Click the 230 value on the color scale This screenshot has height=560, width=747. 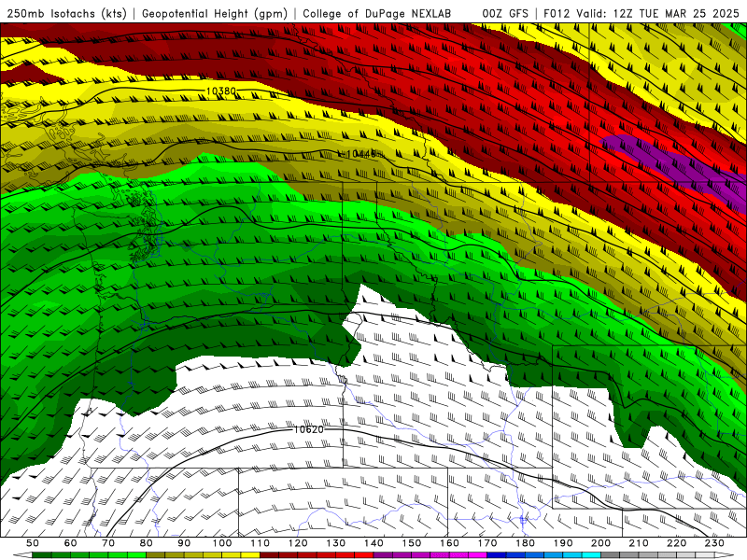[714, 543]
